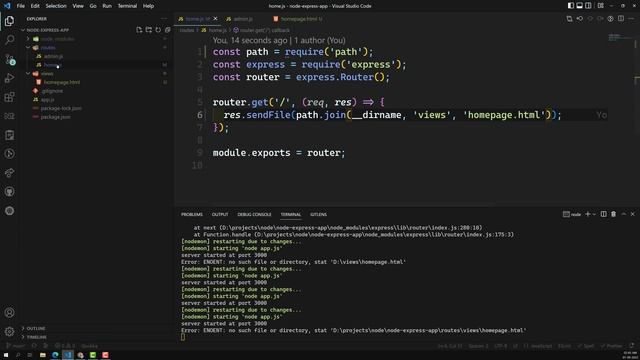Open the Extensions view
Viewport: 640px width, 360px height.
coord(9,97)
